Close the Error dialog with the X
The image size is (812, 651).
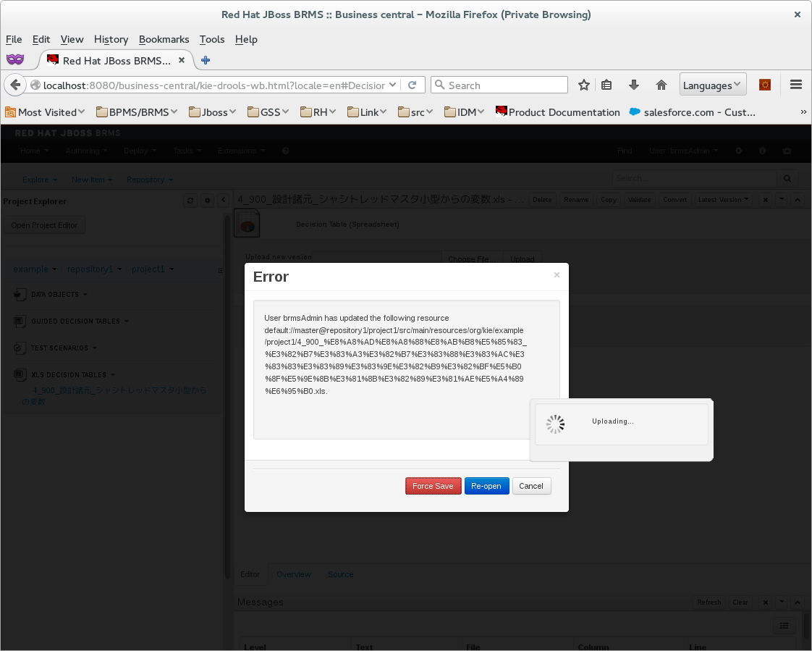coord(557,274)
